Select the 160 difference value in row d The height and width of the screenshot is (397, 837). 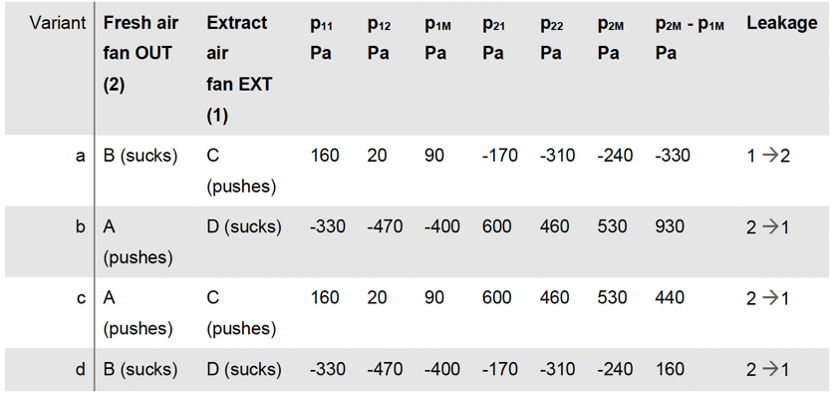pos(669,369)
